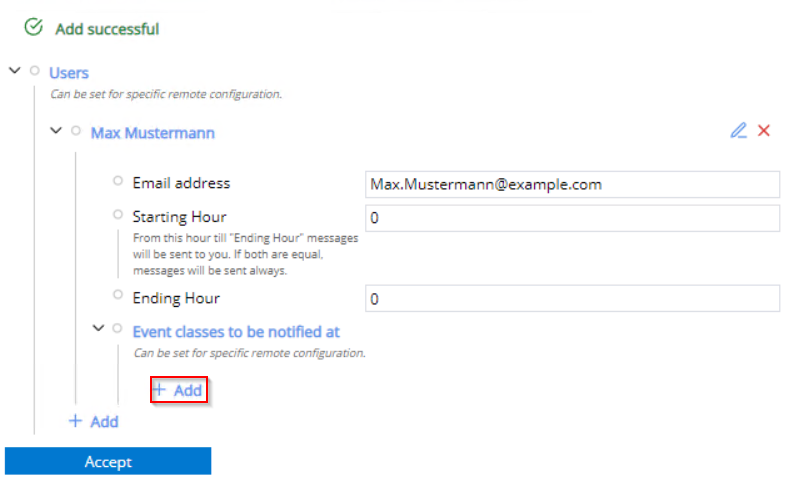This screenshot has width=806, height=493.
Task: Click the plus Add under Event classes
Action: [x=178, y=390]
